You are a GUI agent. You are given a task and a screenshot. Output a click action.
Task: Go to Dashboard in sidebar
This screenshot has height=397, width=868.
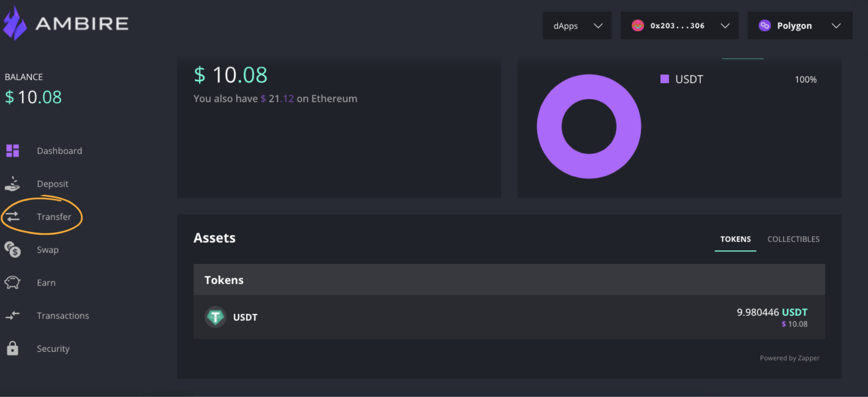59,150
